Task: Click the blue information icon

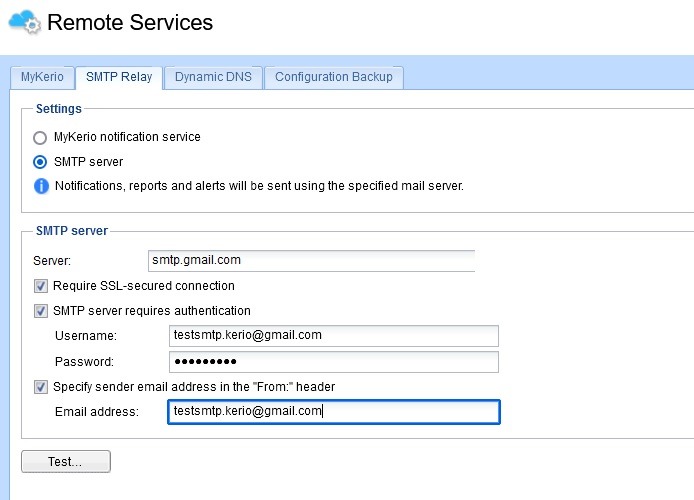Action: tap(41, 186)
